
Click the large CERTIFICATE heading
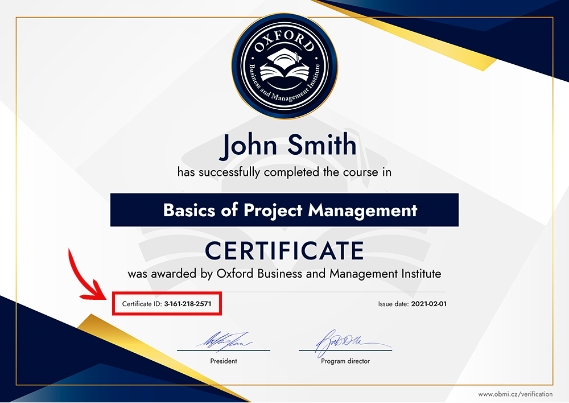284,250
